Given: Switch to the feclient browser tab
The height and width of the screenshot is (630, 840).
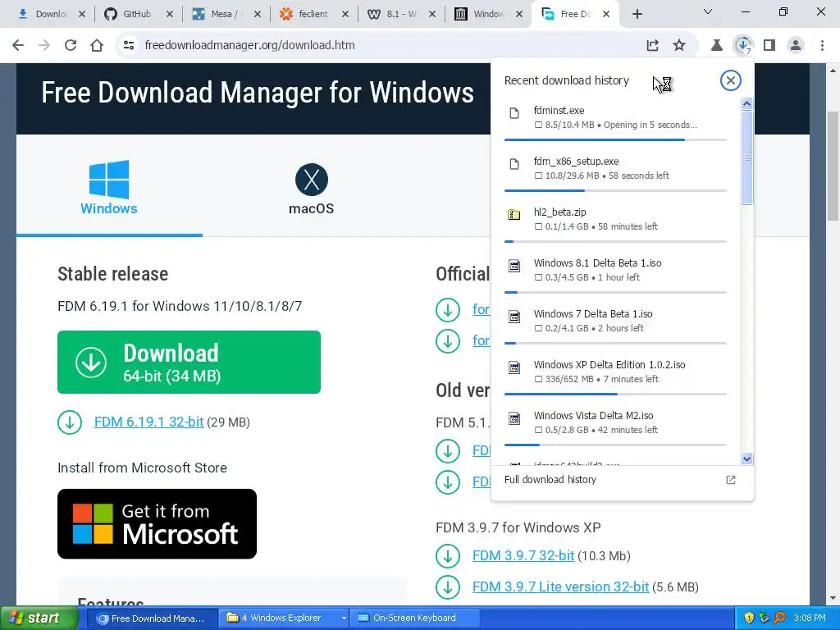Looking at the screenshot, I should (x=313, y=14).
